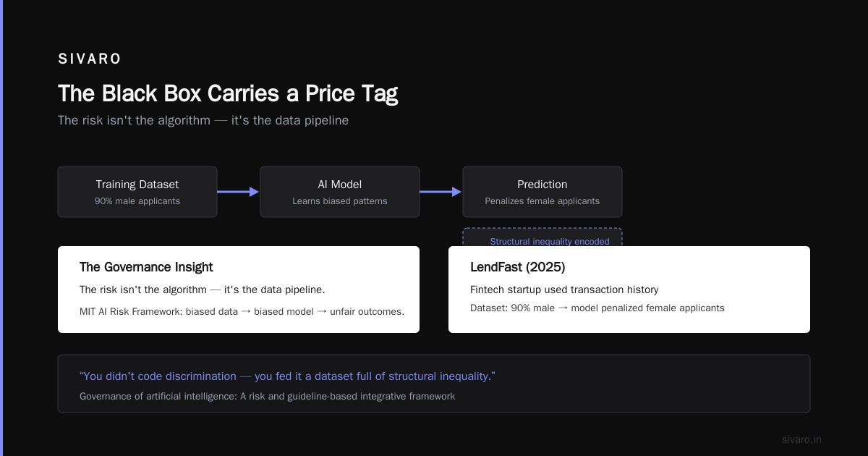Image resolution: width=868 pixels, height=456 pixels.
Task: Open the sivaro.in footer link
Action: pyautogui.click(x=801, y=439)
